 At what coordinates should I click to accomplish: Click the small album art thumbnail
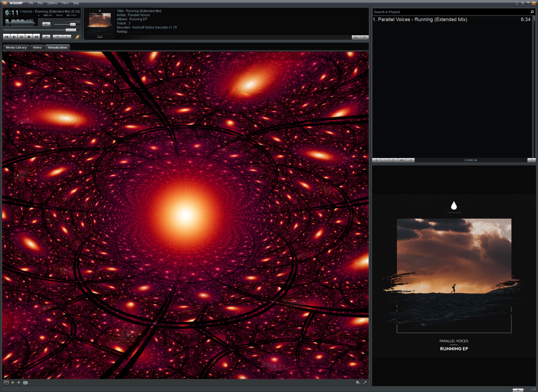[x=100, y=23]
